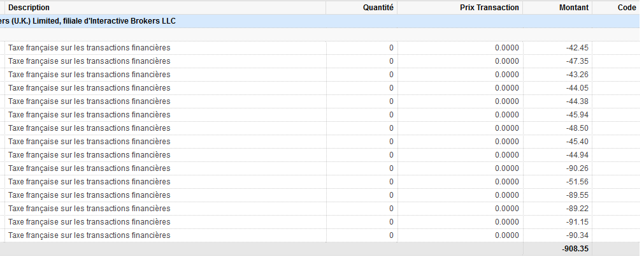Select the amount cell showing -42.45
Image resolution: width=644 pixels, height=259 pixels.
[576, 48]
